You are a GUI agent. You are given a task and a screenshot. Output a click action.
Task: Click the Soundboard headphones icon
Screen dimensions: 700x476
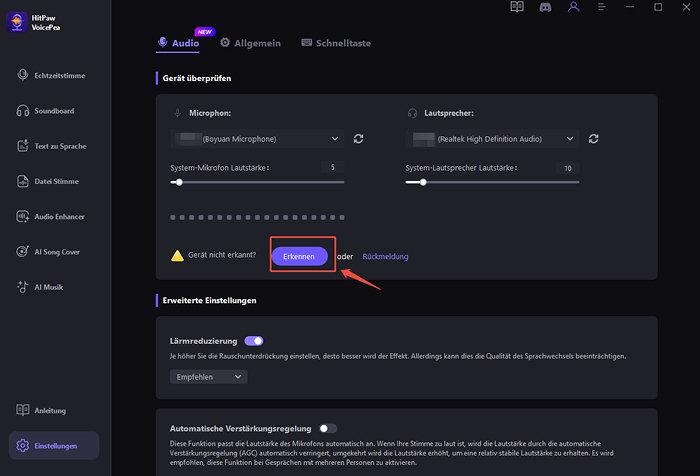coord(23,110)
